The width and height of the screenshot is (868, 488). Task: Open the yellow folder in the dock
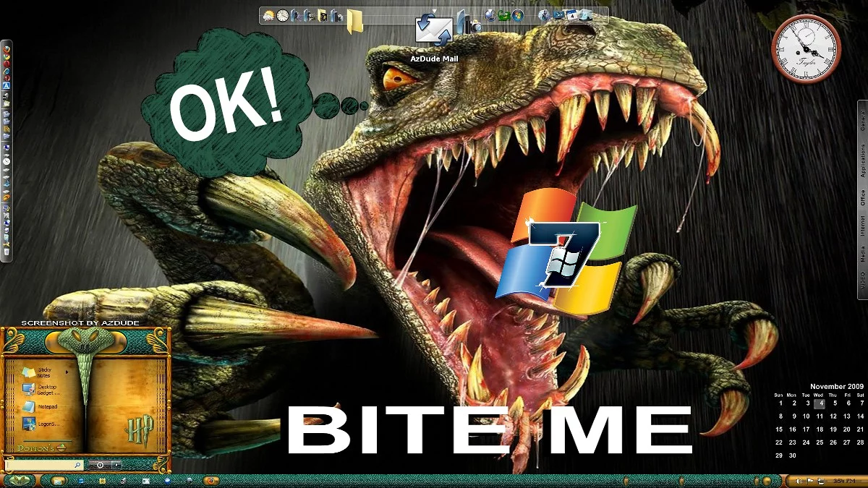pyautogui.click(x=355, y=21)
